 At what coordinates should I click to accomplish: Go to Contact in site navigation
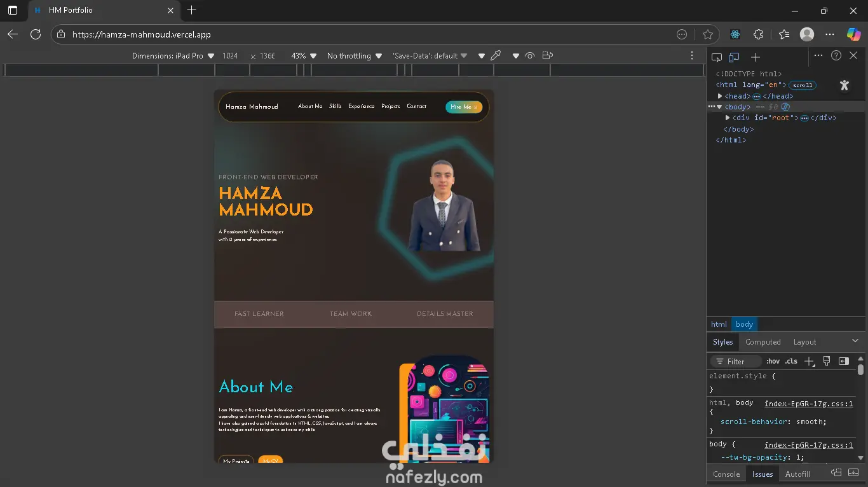[417, 106]
